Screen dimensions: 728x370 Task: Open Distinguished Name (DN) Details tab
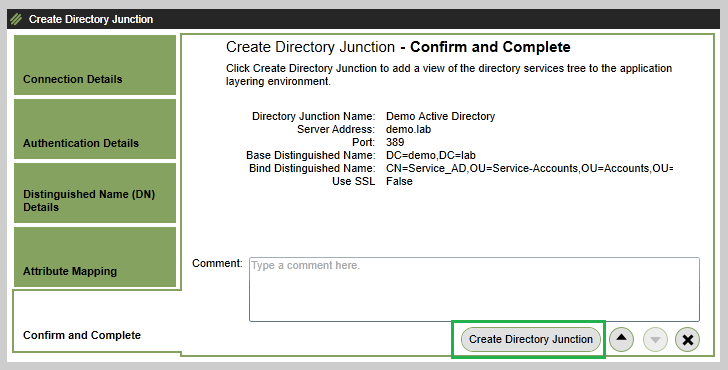95,193
